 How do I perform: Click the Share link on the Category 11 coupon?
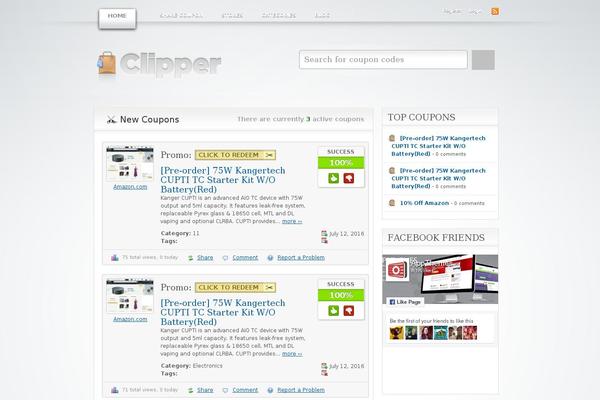tap(205, 258)
